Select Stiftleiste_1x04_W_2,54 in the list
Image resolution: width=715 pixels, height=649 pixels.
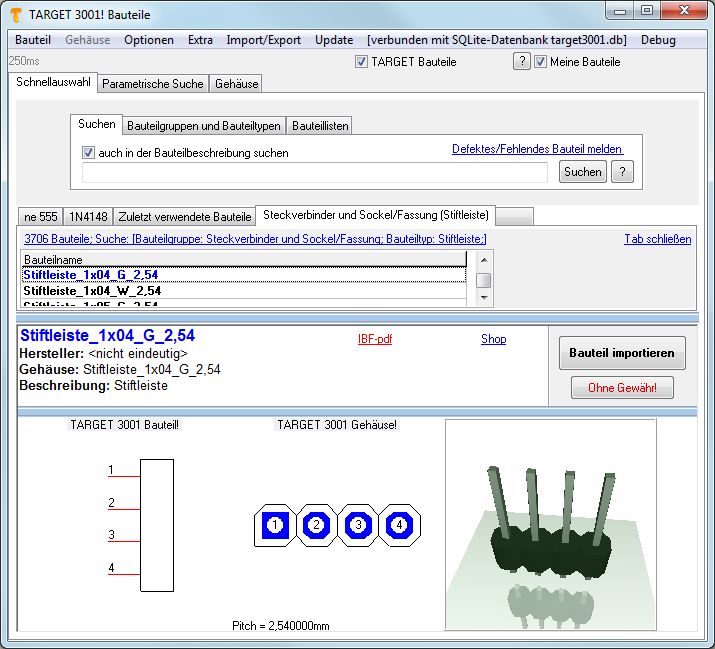click(x=91, y=291)
